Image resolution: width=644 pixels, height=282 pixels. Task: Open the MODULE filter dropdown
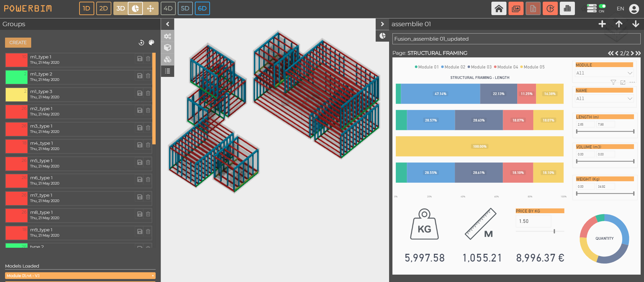[x=604, y=73]
